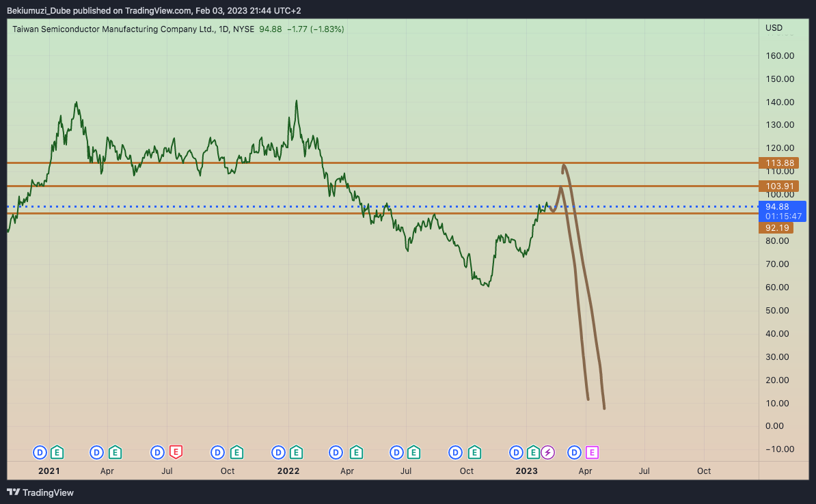Open the dividend marker before the 2022 label
Screen dimensions: 816x504
278,453
